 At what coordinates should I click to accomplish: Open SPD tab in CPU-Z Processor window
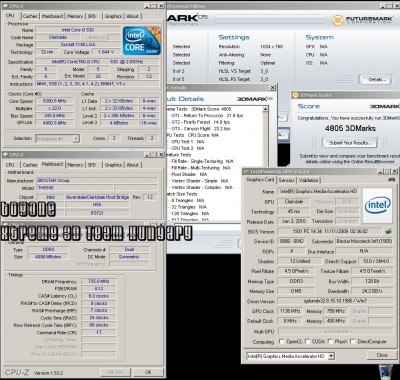coord(92,16)
